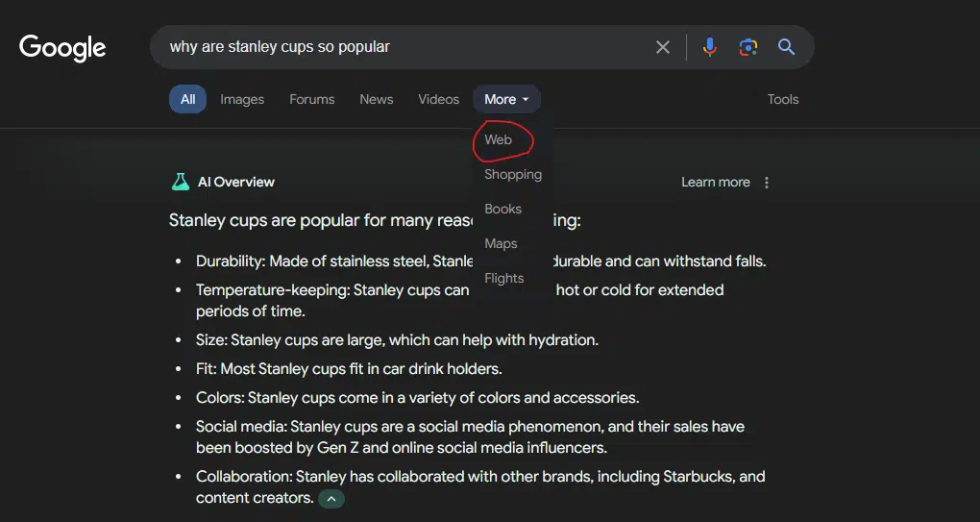Image resolution: width=980 pixels, height=522 pixels.
Task: Switch to the Forums tab
Action: coord(312,99)
